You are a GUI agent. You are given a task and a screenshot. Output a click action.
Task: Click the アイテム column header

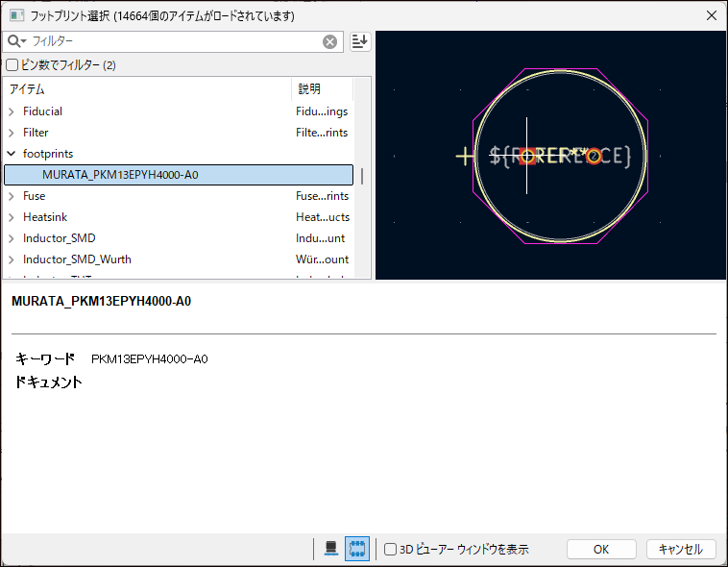click(144, 89)
